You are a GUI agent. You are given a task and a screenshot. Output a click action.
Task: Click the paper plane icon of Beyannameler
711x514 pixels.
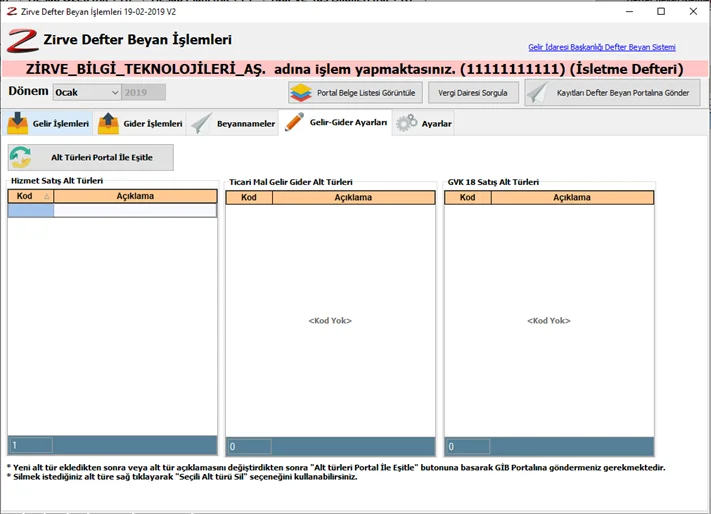201,123
